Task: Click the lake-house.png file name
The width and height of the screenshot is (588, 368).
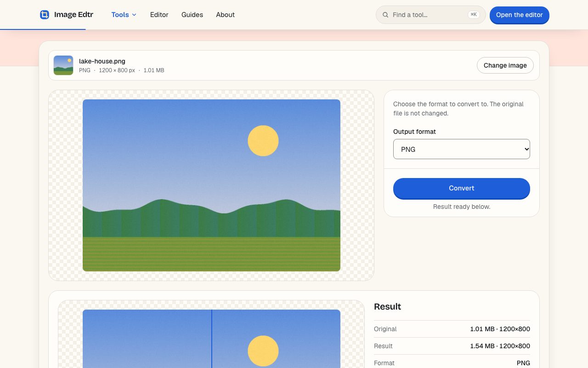Action: click(102, 61)
